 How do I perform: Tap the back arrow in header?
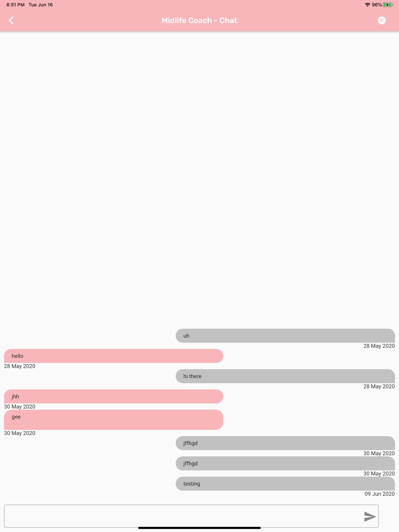tap(11, 20)
